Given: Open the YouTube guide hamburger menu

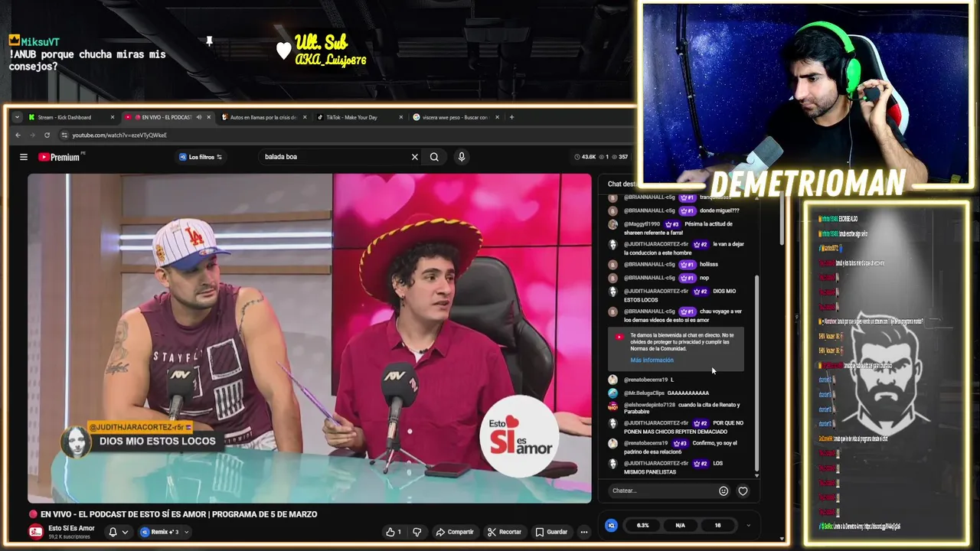Looking at the screenshot, I should pos(24,157).
